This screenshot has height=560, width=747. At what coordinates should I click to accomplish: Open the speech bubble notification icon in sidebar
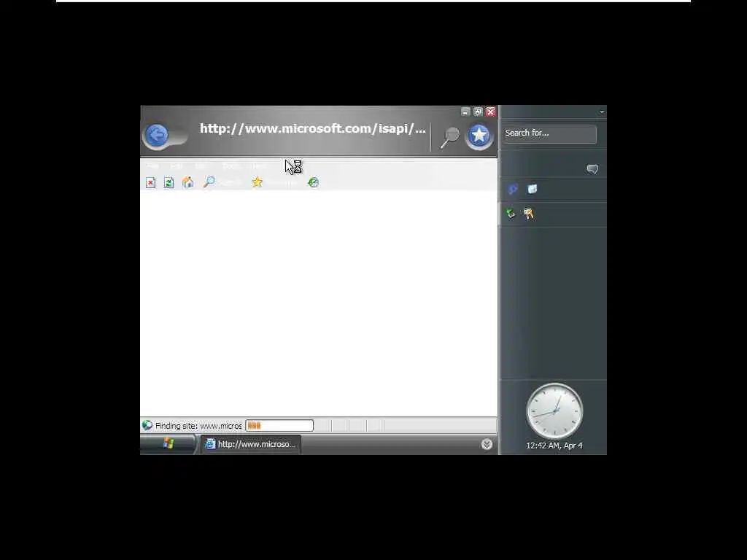592,169
